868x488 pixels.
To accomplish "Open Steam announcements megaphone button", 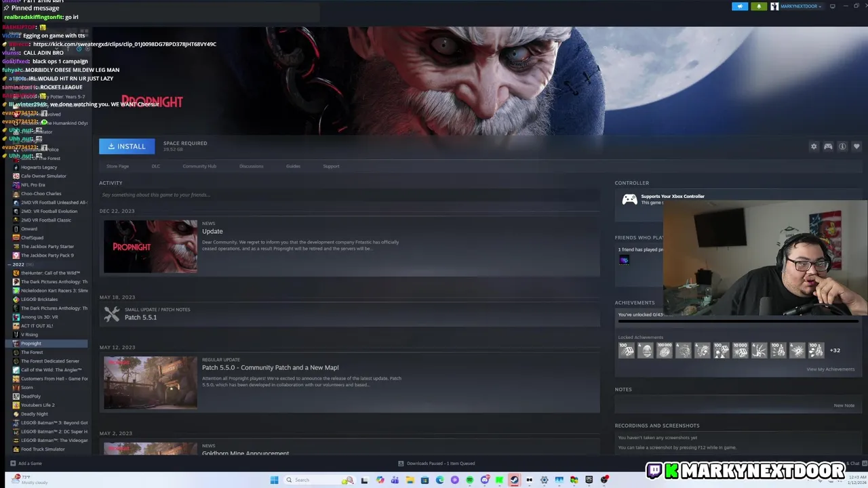I will tap(740, 6).
